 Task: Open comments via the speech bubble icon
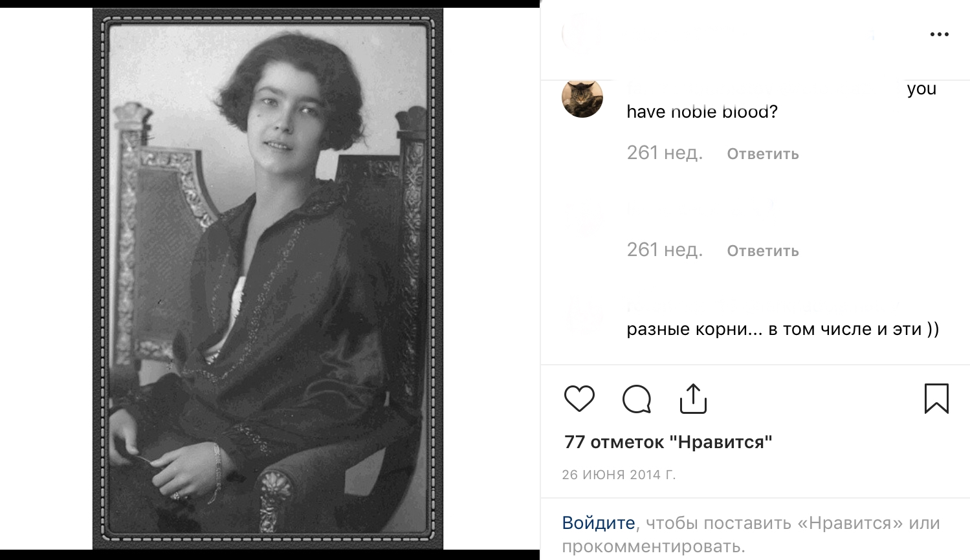coord(637,399)
